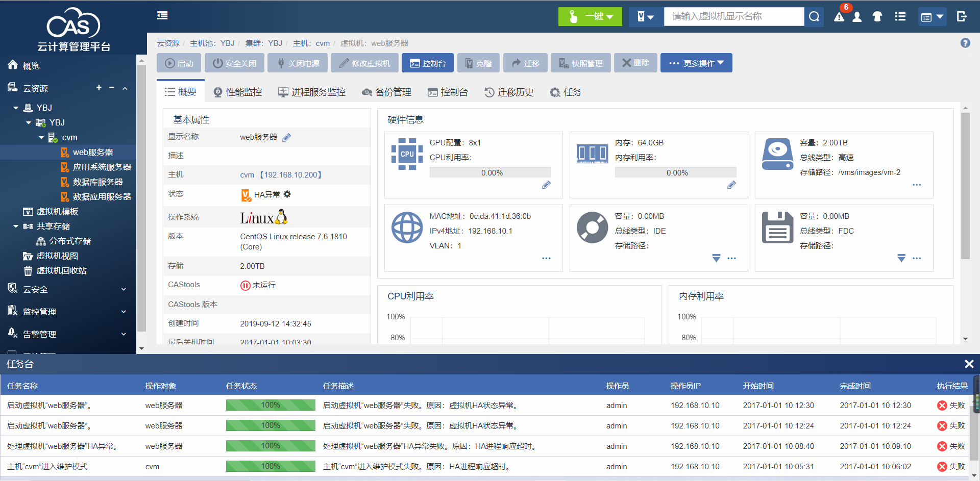Click the VM name search input field

click(x=733, y=17)
